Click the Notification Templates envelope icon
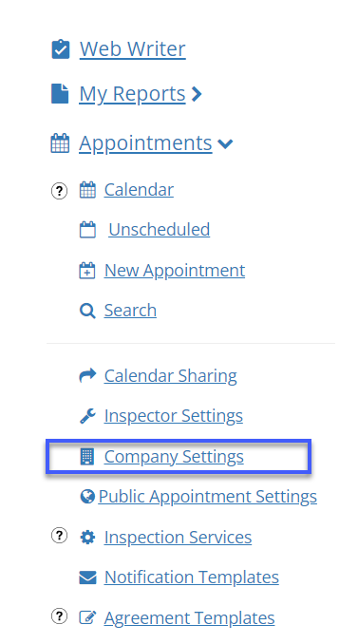The image size is (358, 644). 87,578
